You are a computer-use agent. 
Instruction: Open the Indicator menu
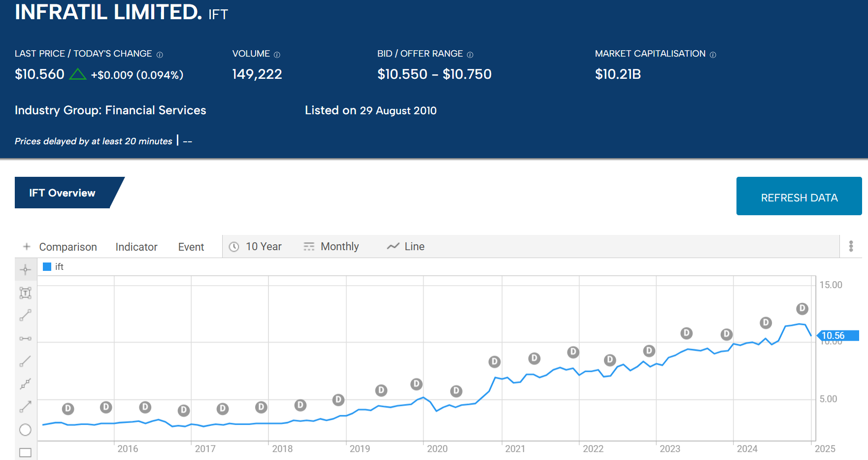pos(136,247)
